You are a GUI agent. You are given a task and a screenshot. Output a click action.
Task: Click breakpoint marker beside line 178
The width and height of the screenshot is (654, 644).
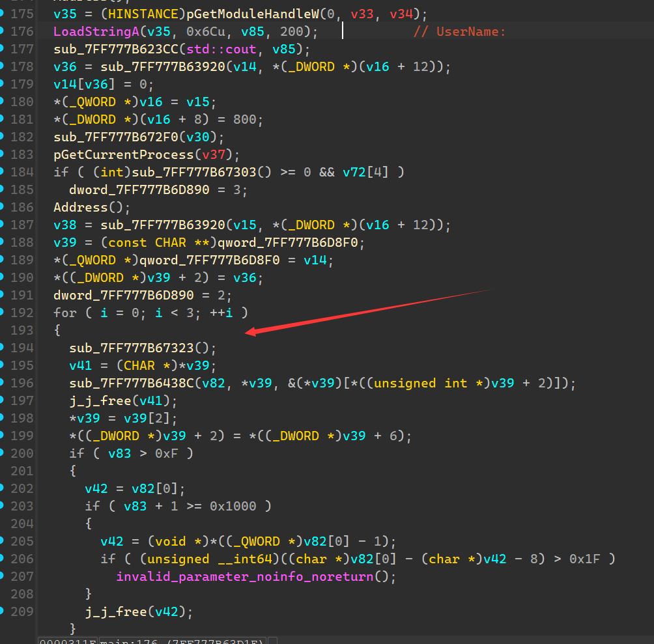(x=3, y=66)
